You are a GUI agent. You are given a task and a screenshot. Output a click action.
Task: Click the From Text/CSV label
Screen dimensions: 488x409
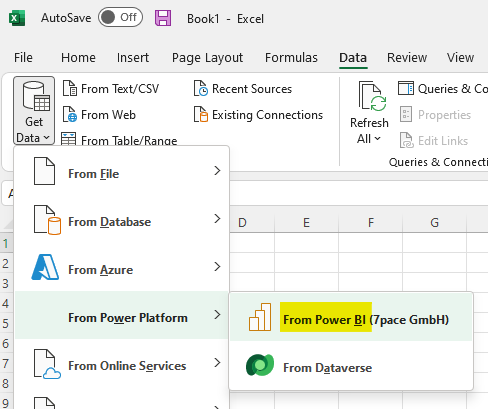tap(120, 89)
